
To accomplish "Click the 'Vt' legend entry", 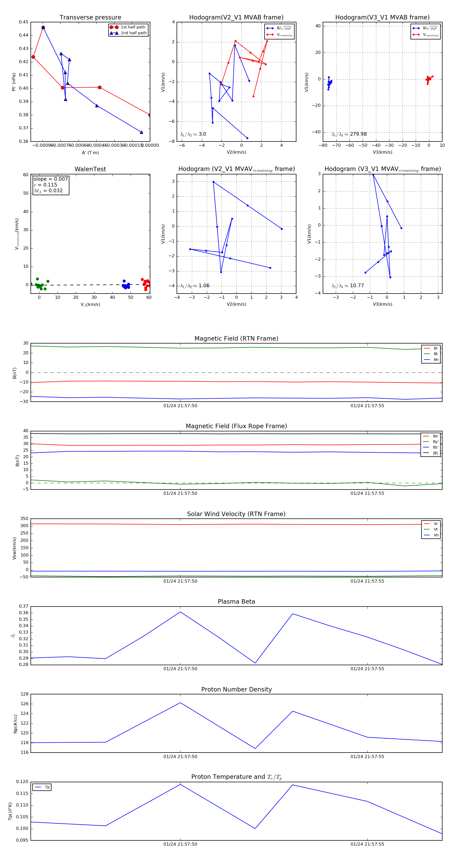I will pyautogui.click(x=431, y=529).
